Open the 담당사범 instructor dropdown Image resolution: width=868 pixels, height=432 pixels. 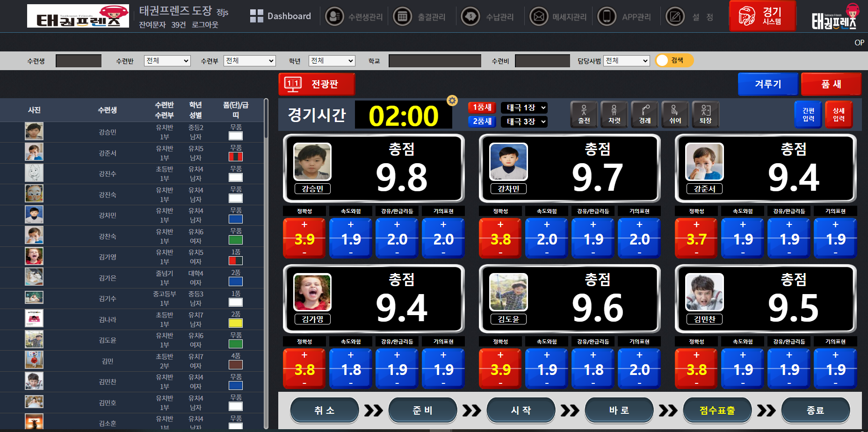click(626, 61)
